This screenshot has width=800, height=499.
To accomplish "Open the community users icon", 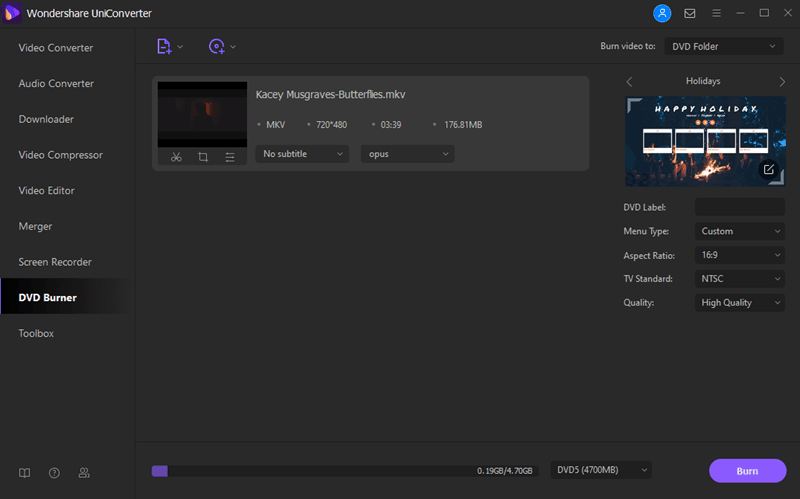I will (x=84, y=473).
